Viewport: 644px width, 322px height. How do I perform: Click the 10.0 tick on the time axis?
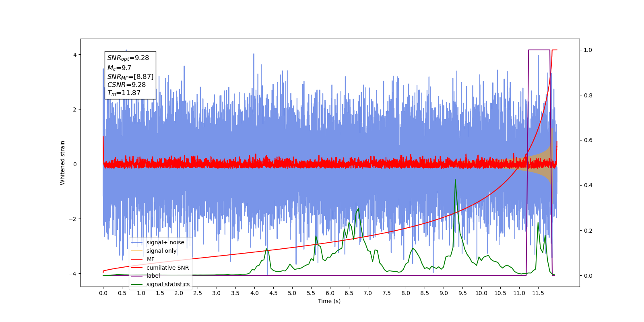[x=481, y=293]
